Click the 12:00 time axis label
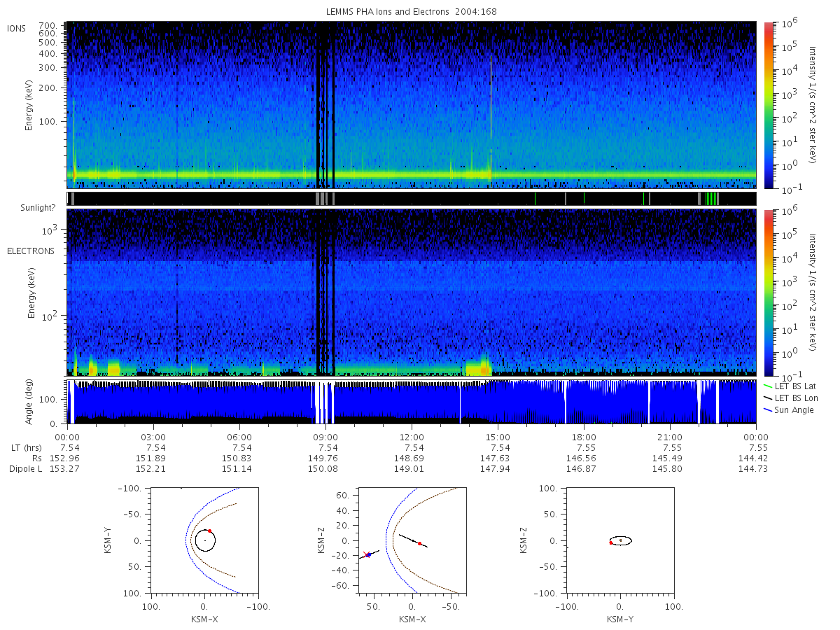840x630 pixels. (x=412, y=436)
